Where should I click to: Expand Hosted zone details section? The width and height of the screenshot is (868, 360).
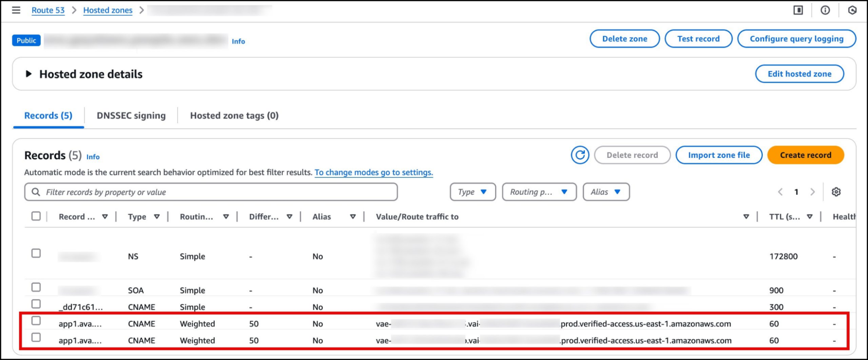click(29, 74)
